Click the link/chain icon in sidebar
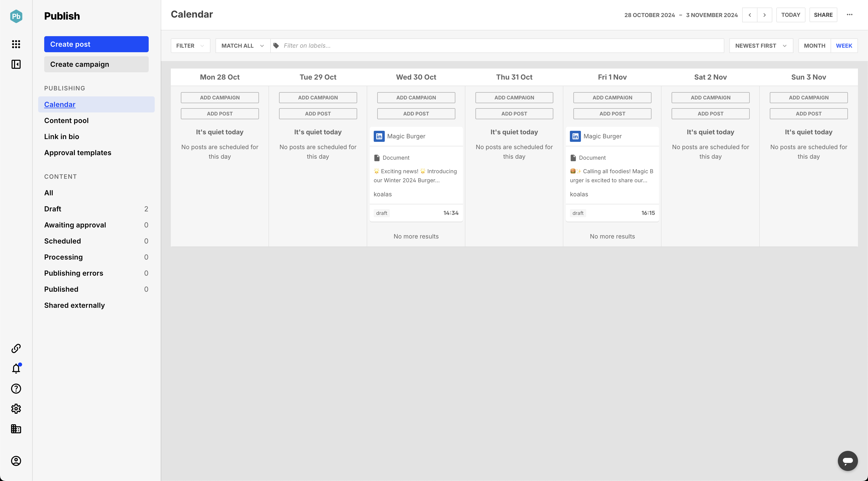This screenshot has width=868, height=481. [x=16, y=348]
